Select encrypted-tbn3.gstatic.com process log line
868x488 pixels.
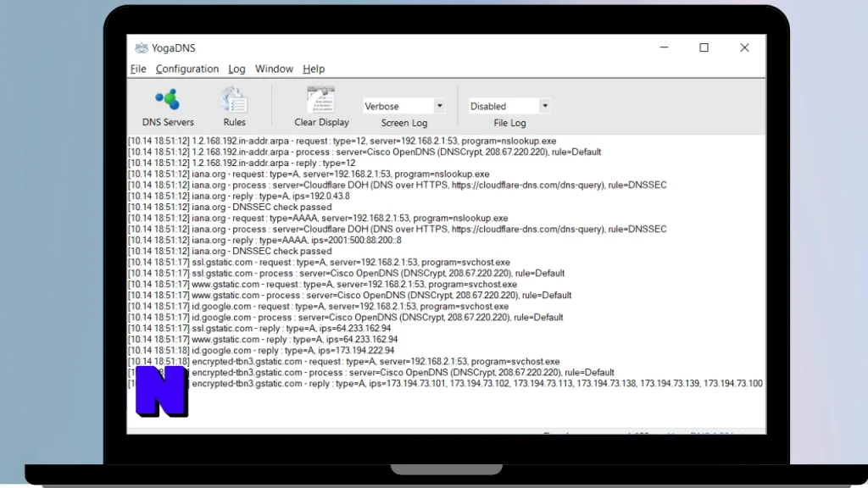tap(371, 373)
